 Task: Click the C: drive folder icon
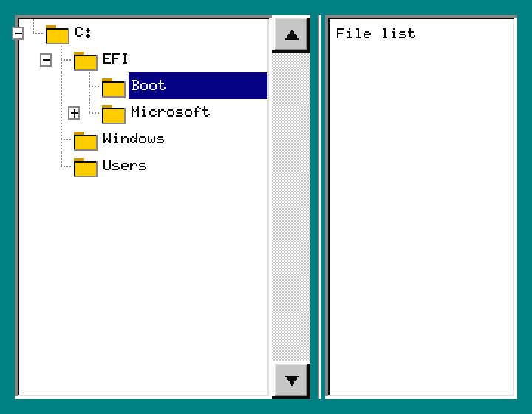[57, 34]
